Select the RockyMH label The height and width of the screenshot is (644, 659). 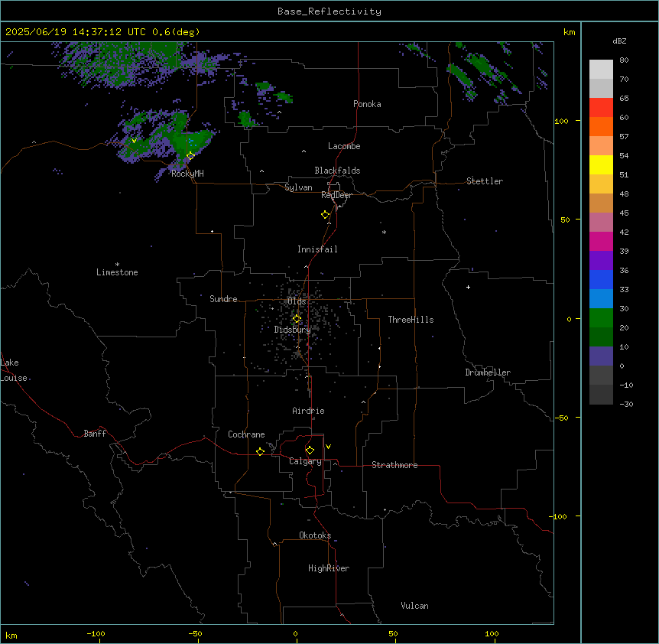coord(187,174)
